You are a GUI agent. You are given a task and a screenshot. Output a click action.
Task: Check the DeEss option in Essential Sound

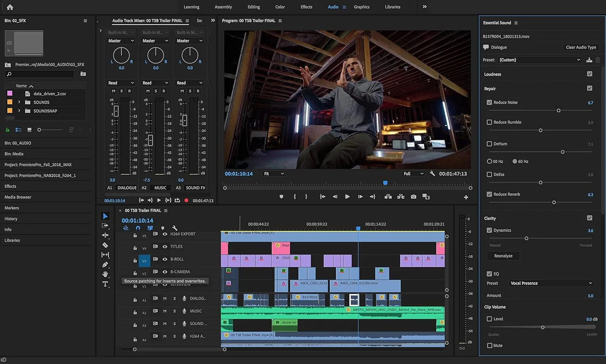click(x=489, y=174)
